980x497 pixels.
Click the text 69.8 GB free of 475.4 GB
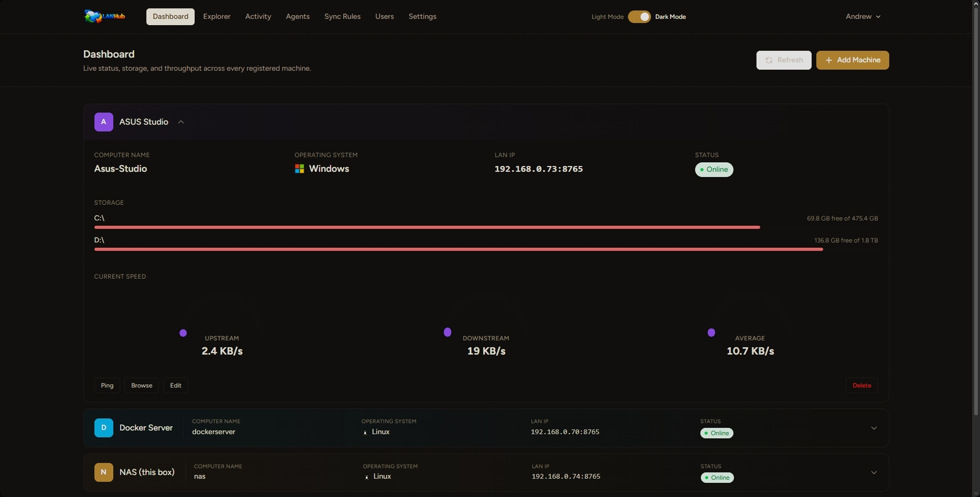[x=842, y=219]
